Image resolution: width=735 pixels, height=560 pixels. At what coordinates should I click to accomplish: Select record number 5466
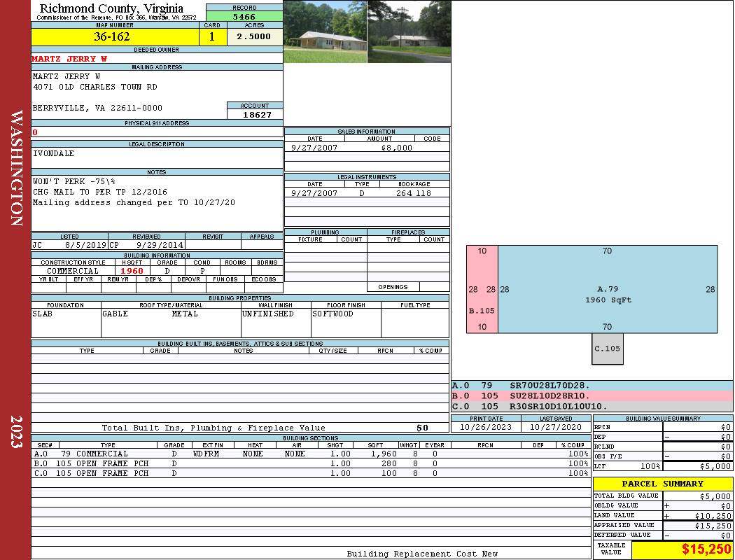tap(244, 17)
